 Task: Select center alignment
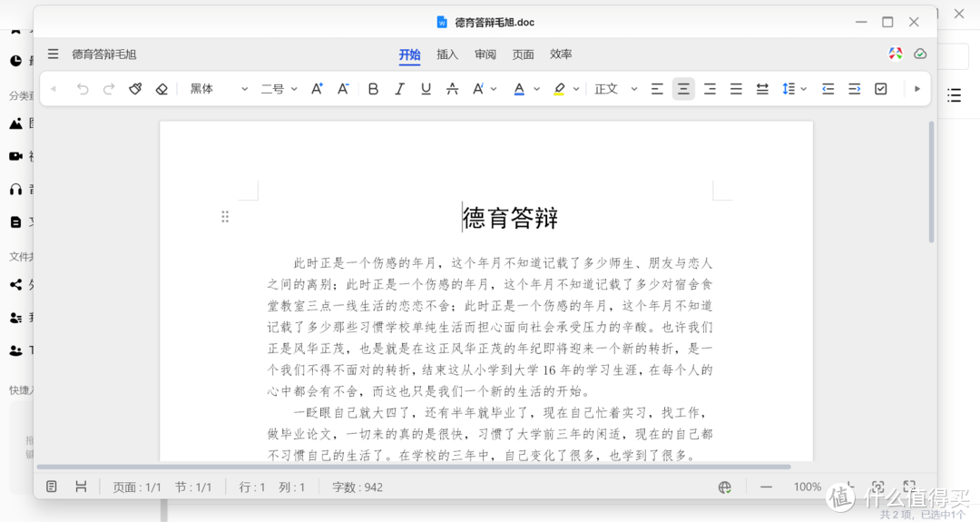coord(683,89)
